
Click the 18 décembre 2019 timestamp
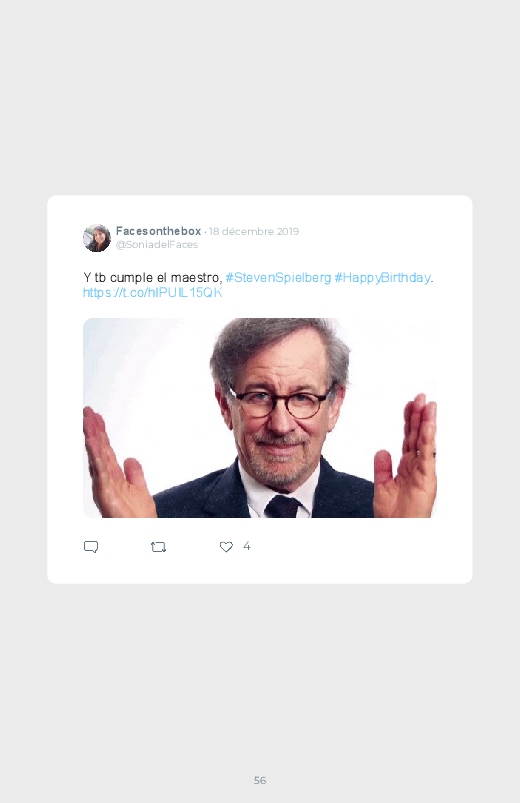click(x=254, y=231)
